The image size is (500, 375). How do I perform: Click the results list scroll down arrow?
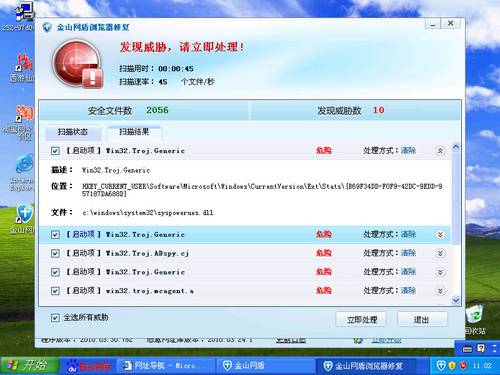click(x=456, y=300)
